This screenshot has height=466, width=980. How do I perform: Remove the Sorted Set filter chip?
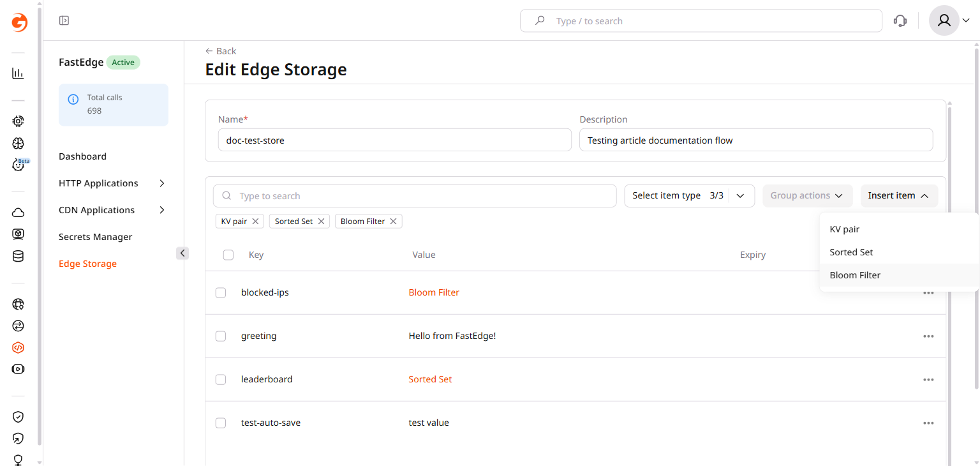click(322, 221)
